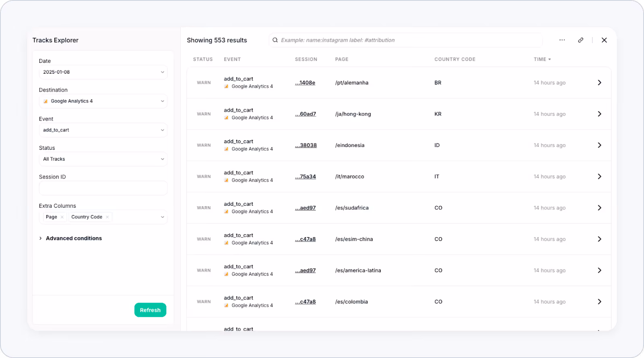
Task: Open the Date dropdown showing 2025-01-08
Action: pos(103,72)
